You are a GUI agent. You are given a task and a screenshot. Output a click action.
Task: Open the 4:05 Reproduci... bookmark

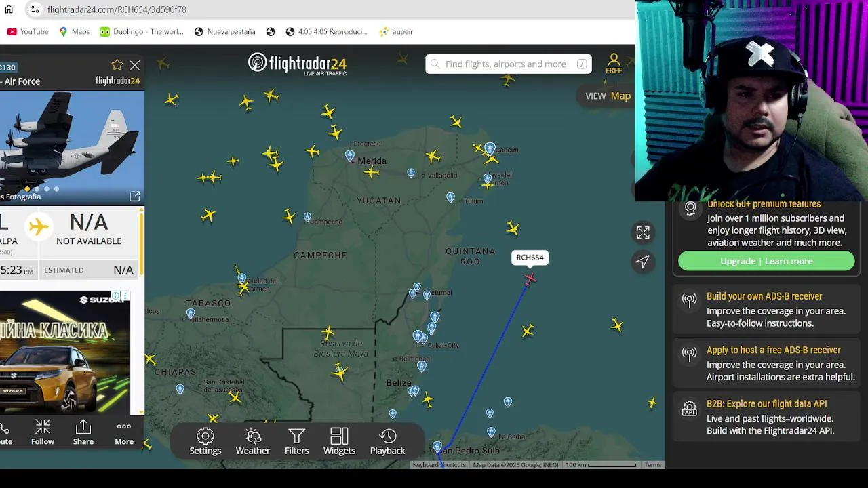(326, 31)
